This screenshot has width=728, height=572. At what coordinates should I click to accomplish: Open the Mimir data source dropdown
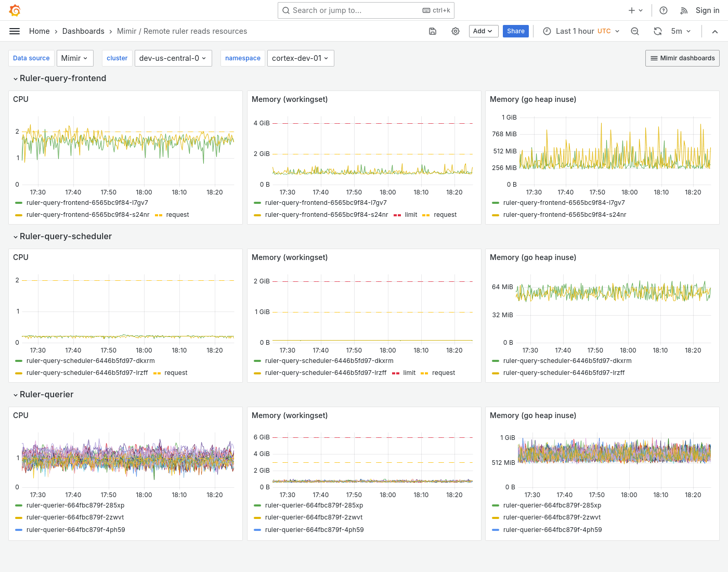[x=75, y=58]
